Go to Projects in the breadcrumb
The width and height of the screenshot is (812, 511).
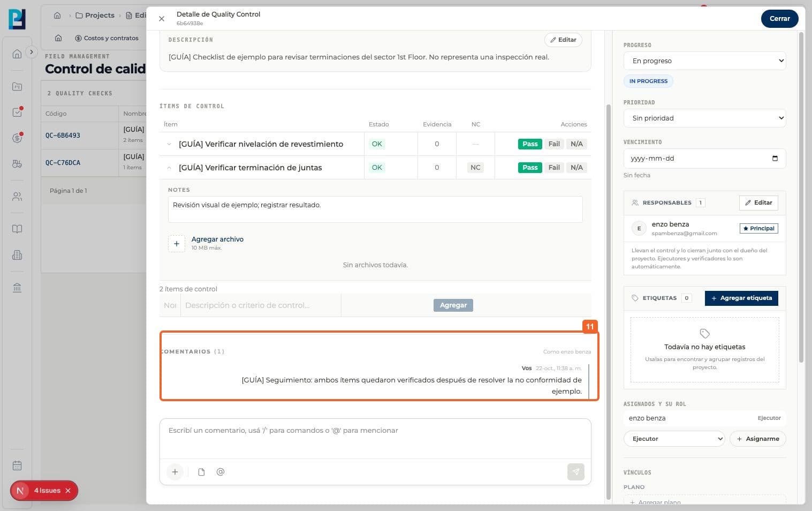95,16
